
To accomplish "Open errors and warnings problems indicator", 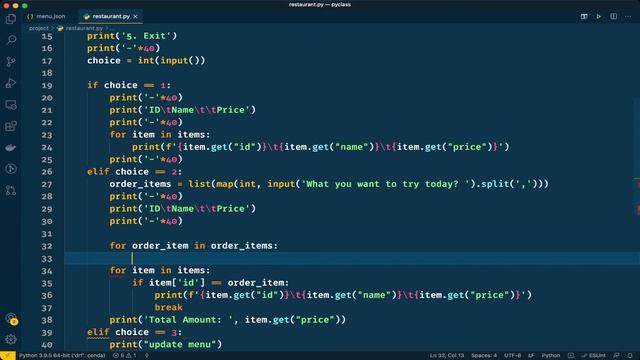I will pos(125,356).
